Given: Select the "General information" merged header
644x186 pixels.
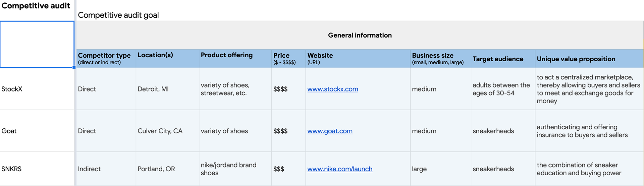Looking at the screenshot, I should tap(360, 35).
